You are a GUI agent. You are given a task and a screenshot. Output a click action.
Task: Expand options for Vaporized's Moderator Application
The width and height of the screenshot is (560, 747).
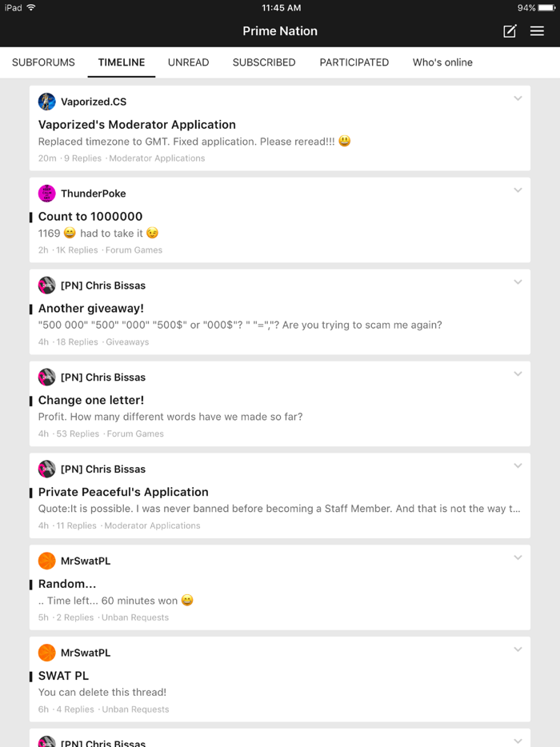coord(518,99)
